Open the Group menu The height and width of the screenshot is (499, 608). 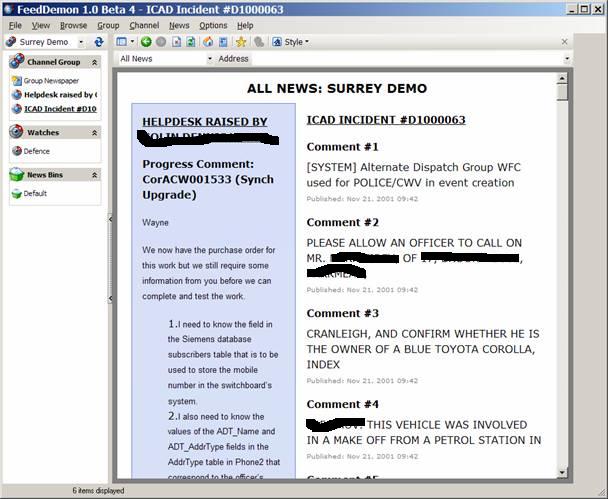coord(108,26)
